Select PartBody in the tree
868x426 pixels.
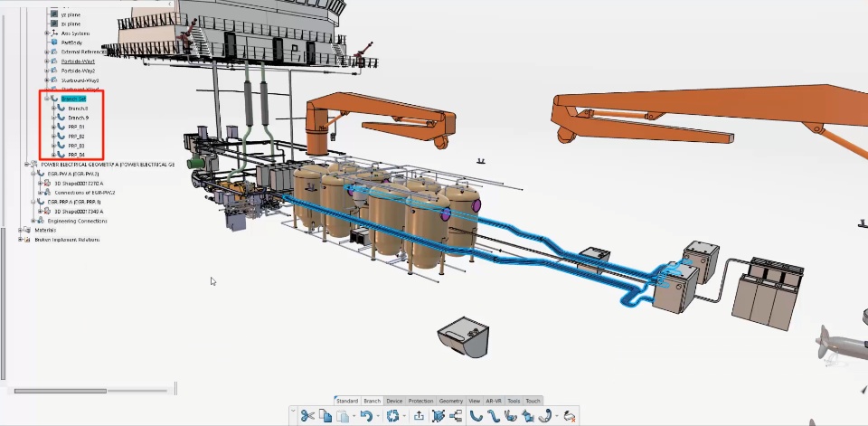[x=71, y=43]
